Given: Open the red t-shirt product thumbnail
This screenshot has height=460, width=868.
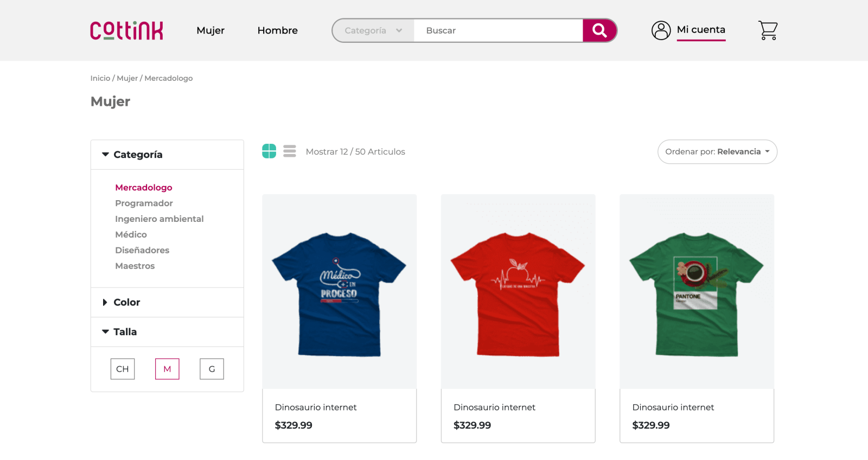Looking at the screenshot, I should [518, 291].
